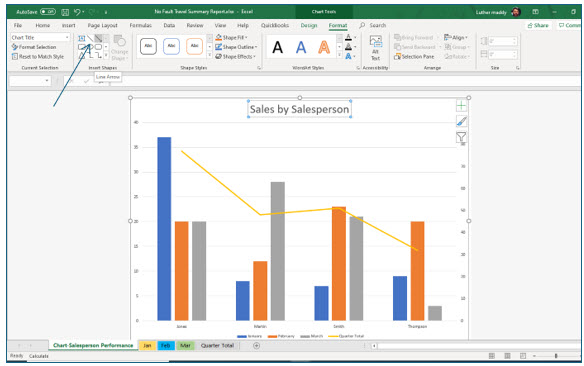Image resolution: width=584 pixels, height=366 pixels.
Task: Select the Jones January blue bar
Action: tap(164, 229)
